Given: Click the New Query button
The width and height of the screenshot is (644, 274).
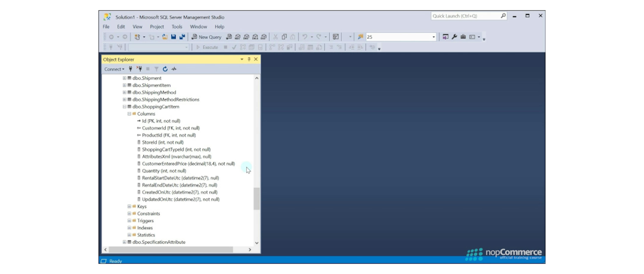Looking at the screenshot, I should [x=206, y=37].
